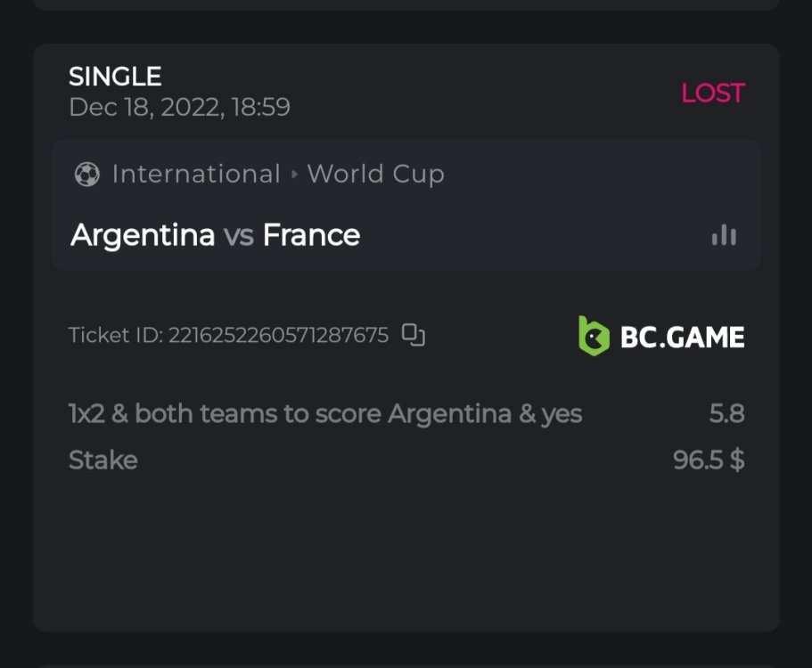
Task: Click the Stake label
Action: coord(103,460)
